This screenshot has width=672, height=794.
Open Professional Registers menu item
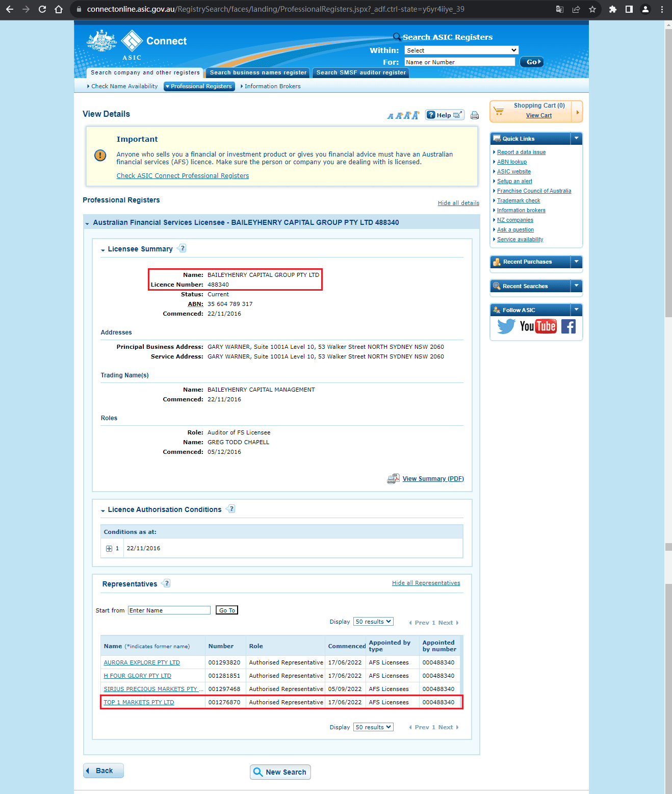pyautogui.click(x=199, y=86)
